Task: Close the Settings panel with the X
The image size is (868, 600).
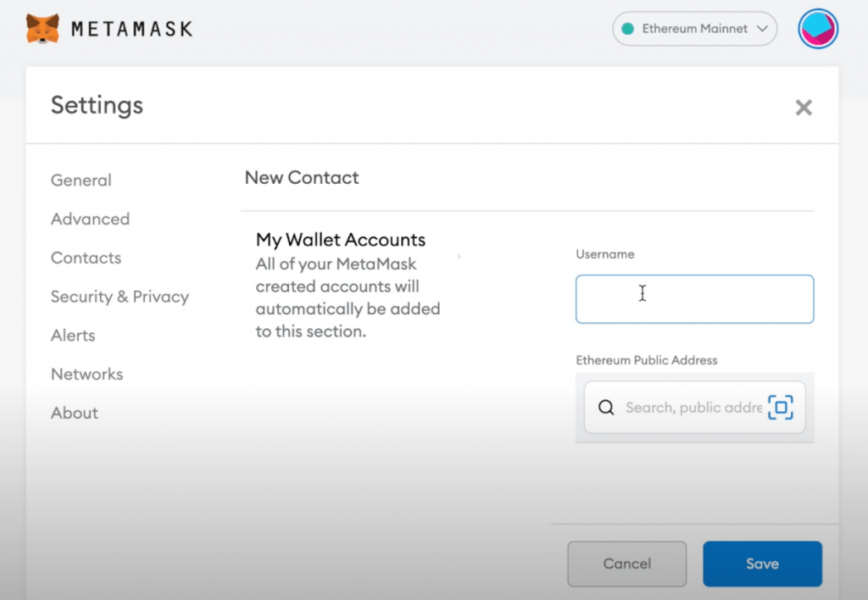Action: point(804,108)
